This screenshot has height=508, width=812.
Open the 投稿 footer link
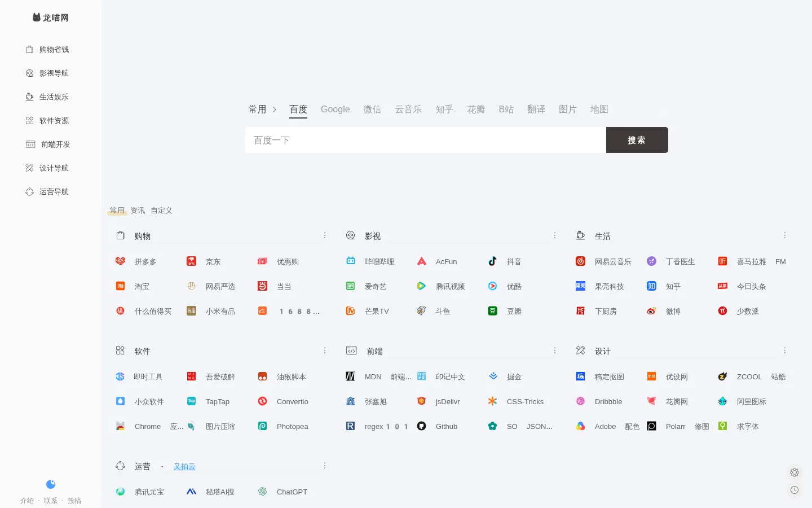74,501
